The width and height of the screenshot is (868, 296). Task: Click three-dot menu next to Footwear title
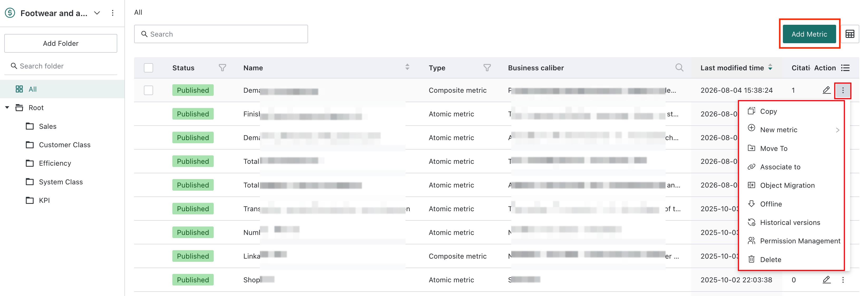113,13
